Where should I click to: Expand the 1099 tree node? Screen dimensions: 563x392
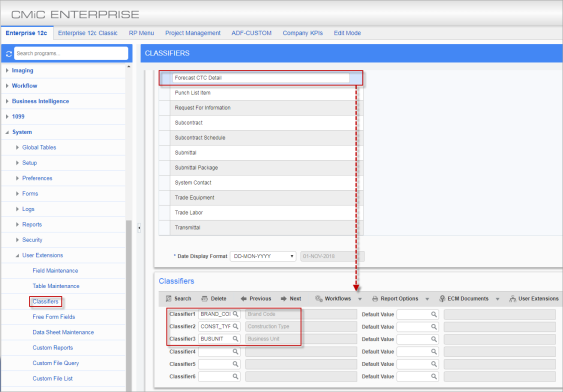coord(7,117)
